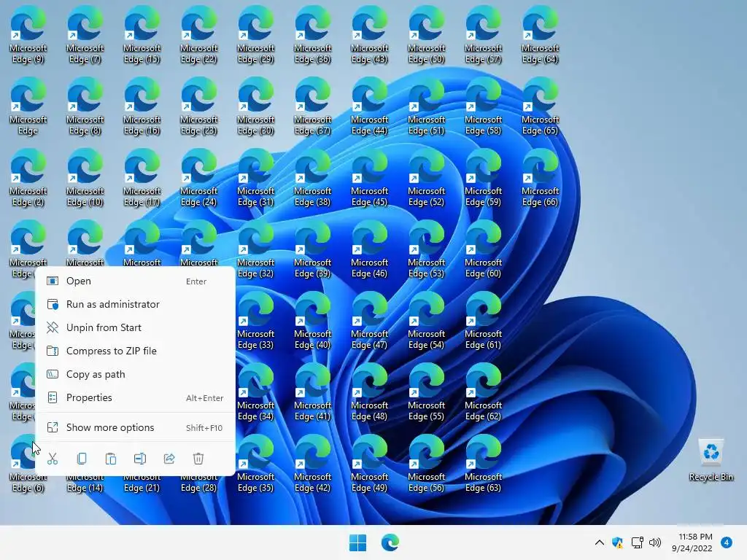Select Copy as path

135,374
